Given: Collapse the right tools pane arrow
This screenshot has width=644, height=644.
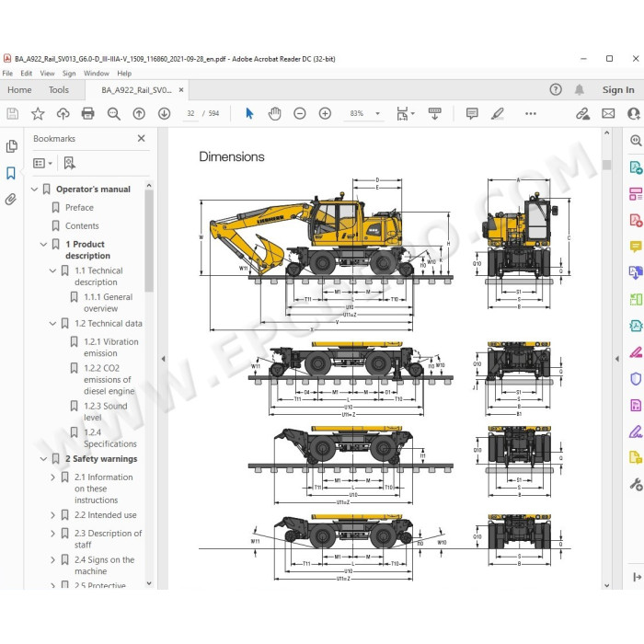Looking at the screenshot, I should pyautogui.click(x=617, y=359).
